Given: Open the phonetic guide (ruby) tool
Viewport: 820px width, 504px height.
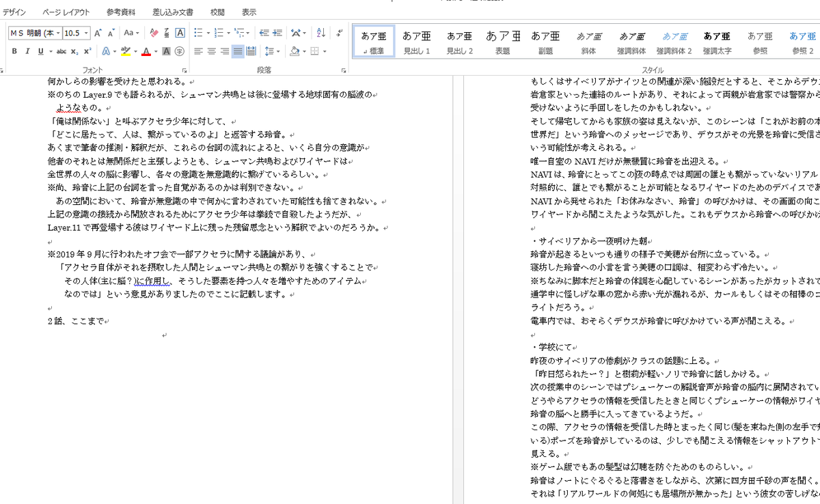Looking at the screenshot, I should pos(167,33).
